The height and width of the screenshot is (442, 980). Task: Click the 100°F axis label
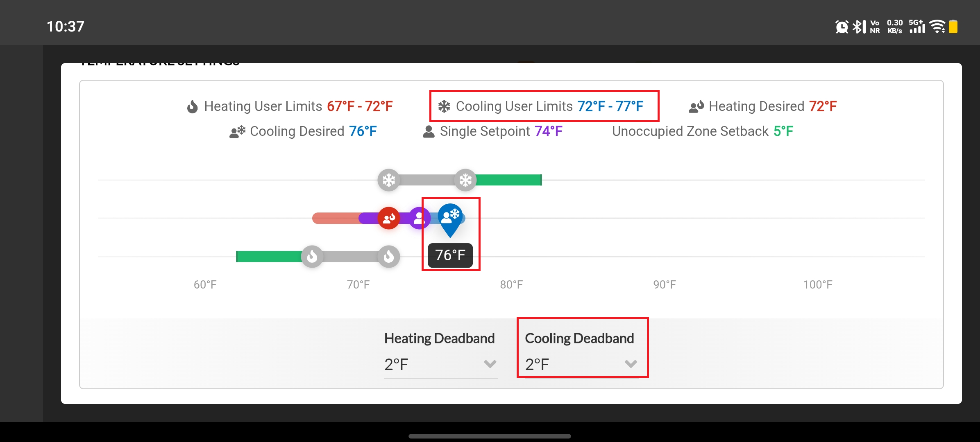pyautogui.click(x=818, y=285)
